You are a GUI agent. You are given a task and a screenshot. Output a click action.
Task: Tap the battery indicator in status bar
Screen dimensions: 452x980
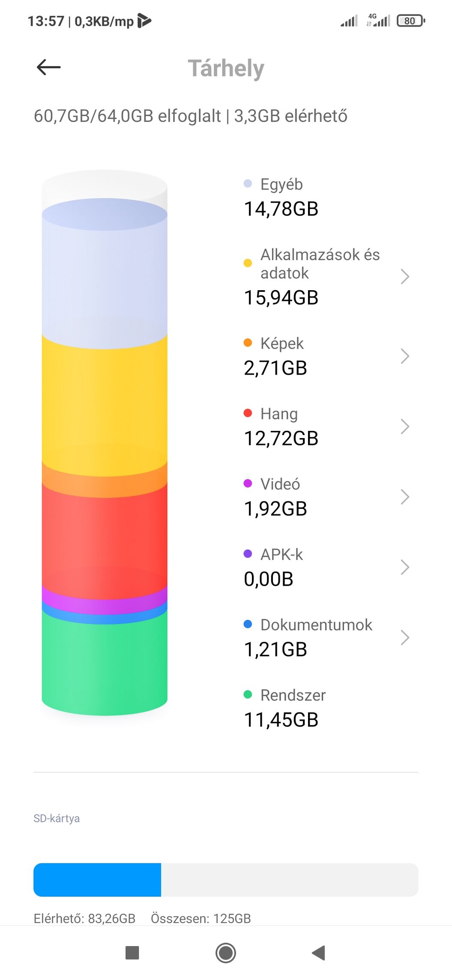click(x=410, y=21)
